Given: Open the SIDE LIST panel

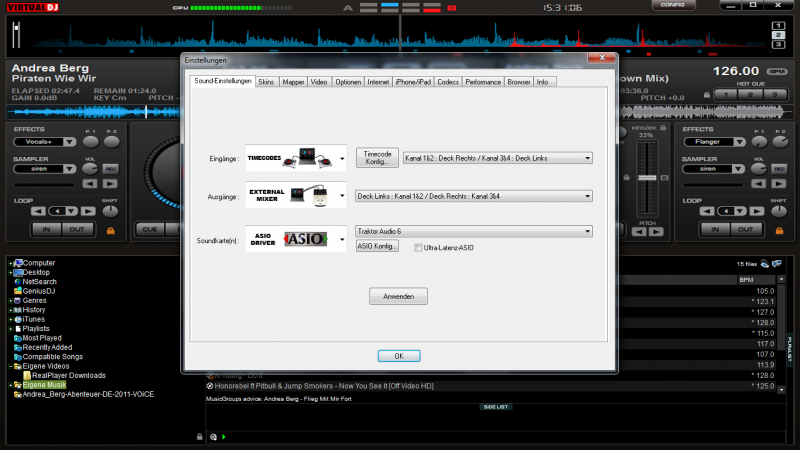Looking at the screenshot, I should tap(495, 407).
